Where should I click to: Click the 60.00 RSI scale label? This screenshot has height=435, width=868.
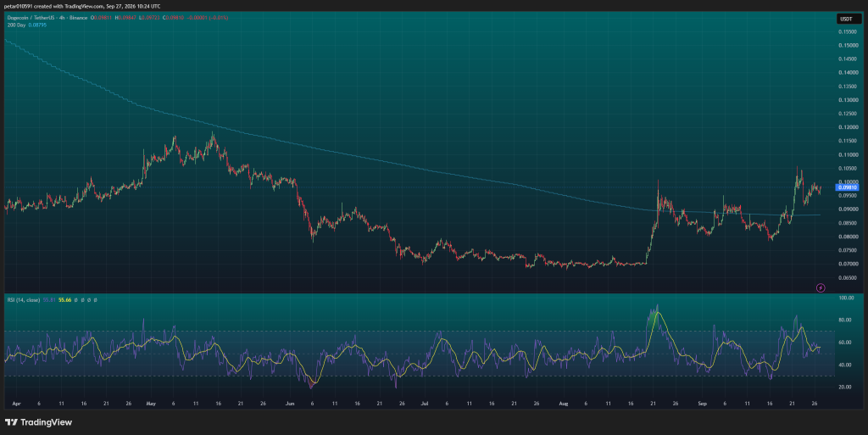(x=845, y=343)
